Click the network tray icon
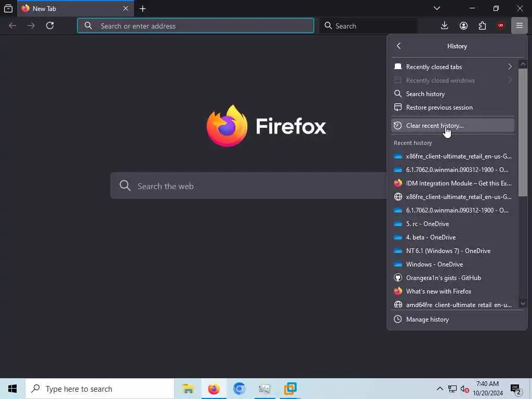The height and width of the screenshot is (399, 532). point(453,389)
